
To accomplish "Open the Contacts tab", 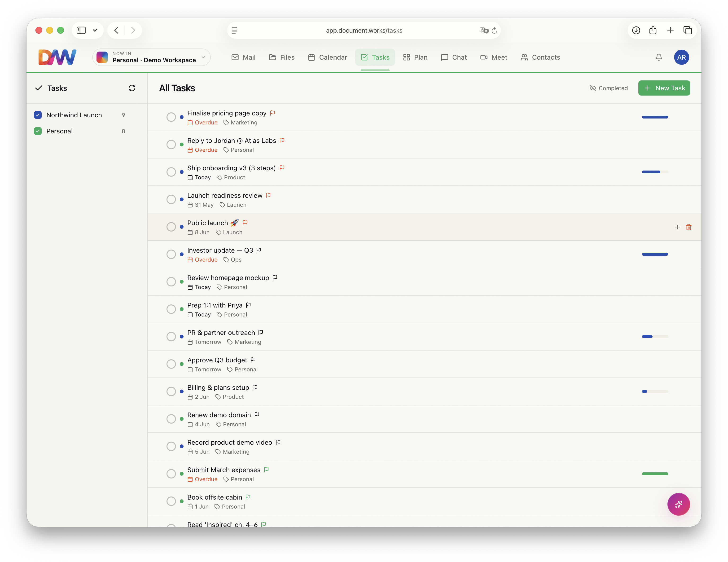I will click(x=540, y=57).
